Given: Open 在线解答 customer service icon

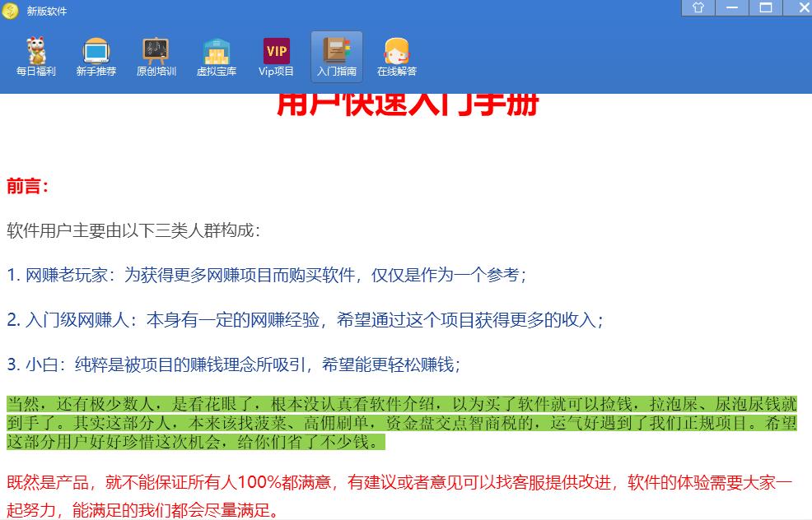Looking at the screenshot, I should pyautogui.click(x=397, y=57).
